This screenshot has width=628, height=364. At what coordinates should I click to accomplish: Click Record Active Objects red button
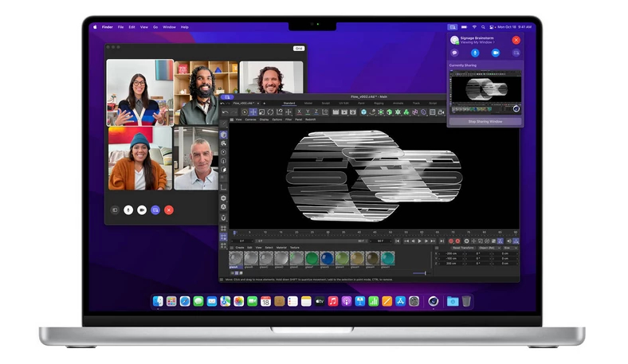(451, 241)
